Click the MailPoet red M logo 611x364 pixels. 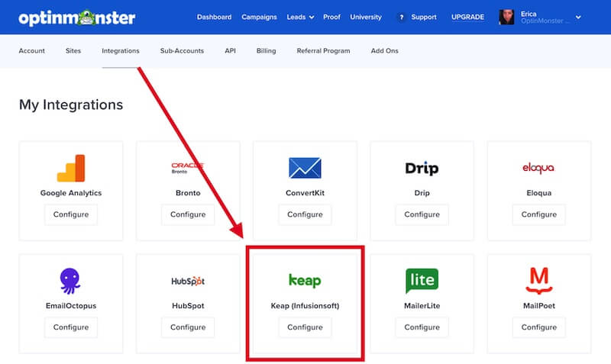[539, 280]
